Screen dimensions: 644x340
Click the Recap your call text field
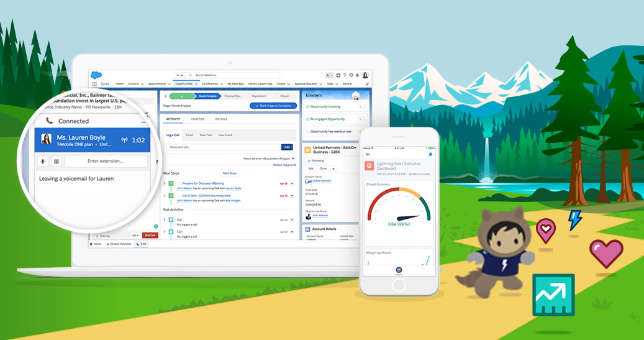click(x=224, y=147)
